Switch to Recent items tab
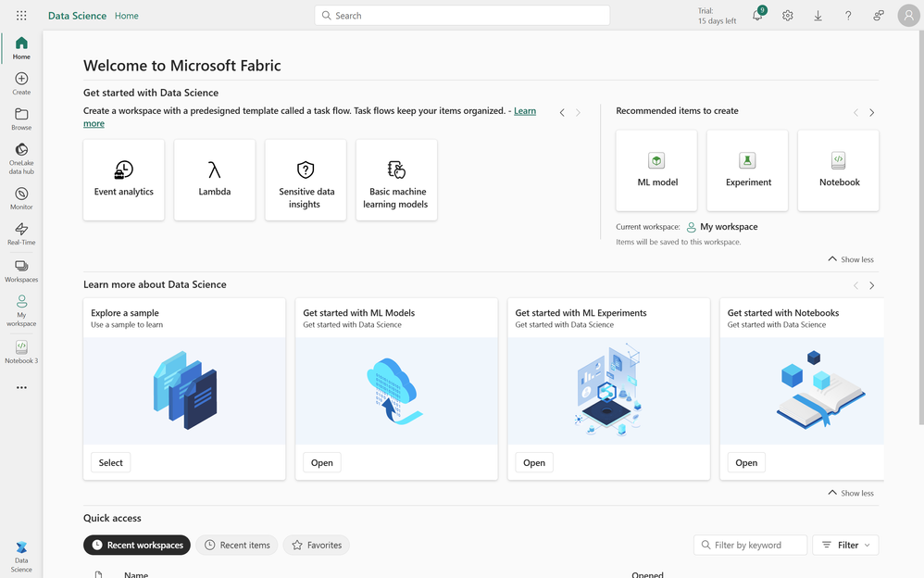The image size is (924, 578). click(237, 545)
